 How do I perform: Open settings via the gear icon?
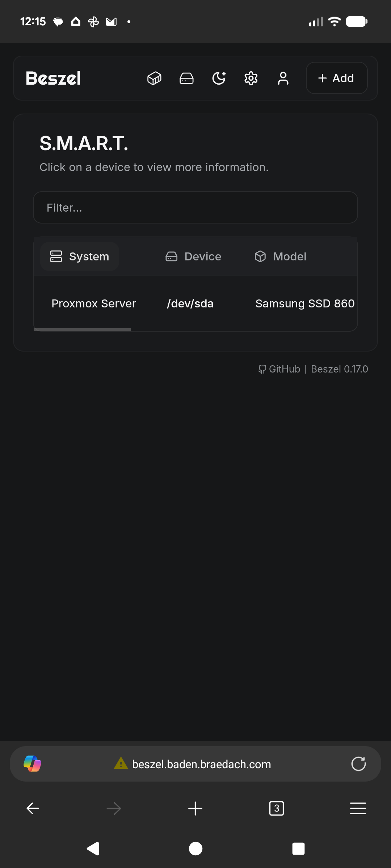click(x=251, y=78)
